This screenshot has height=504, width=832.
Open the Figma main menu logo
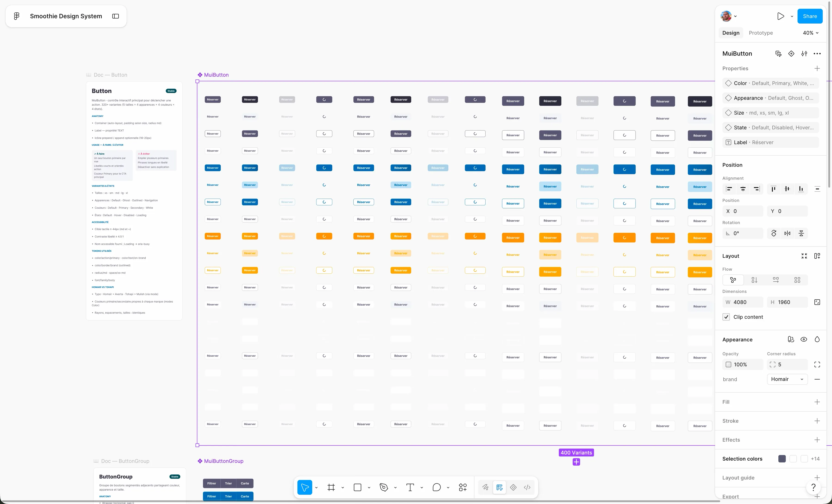pos(17,16)
